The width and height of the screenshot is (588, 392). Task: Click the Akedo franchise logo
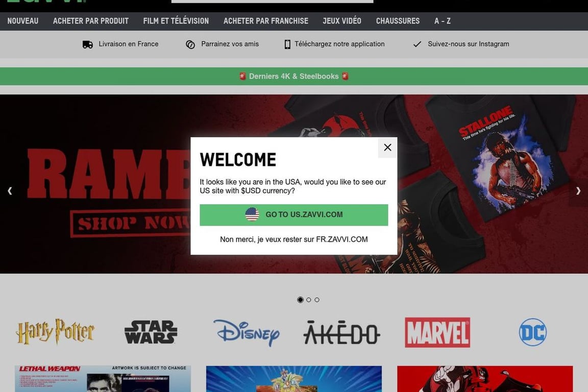coord(341,332)
